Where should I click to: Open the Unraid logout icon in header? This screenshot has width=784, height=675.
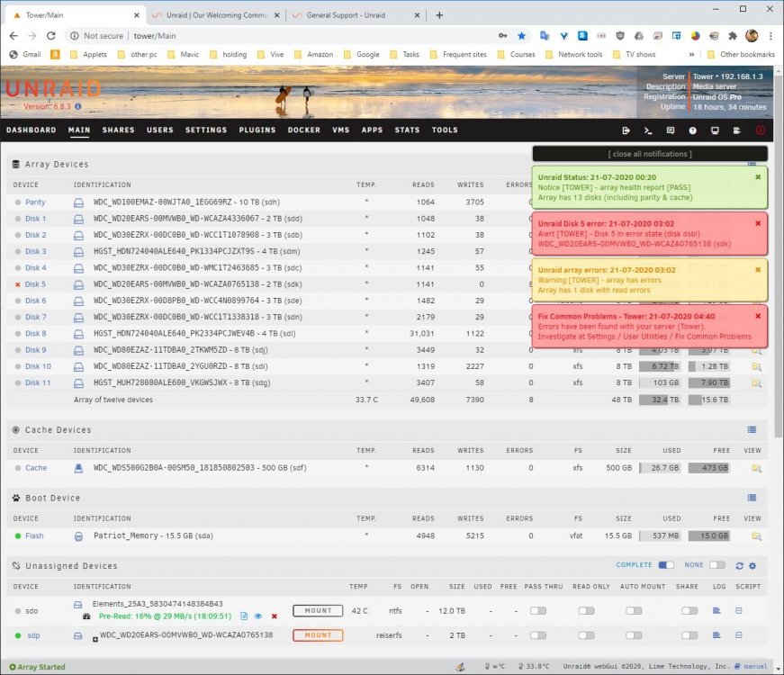click(x=626, y=130)
